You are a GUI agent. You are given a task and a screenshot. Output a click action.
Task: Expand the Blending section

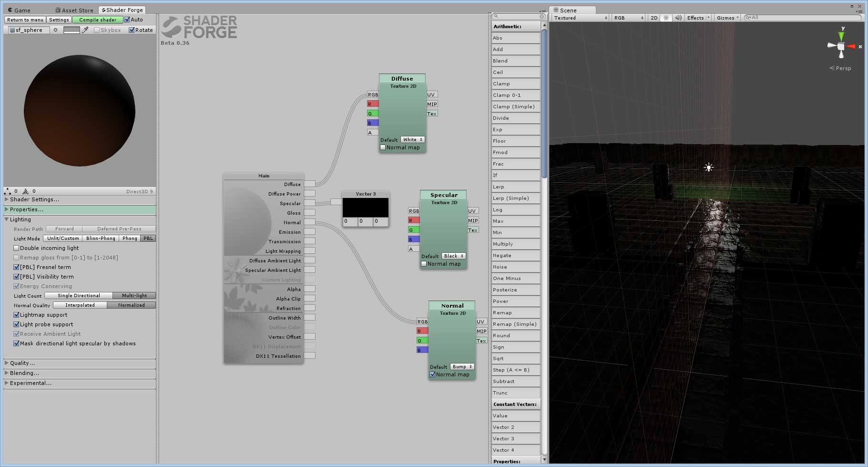point(80,374)
